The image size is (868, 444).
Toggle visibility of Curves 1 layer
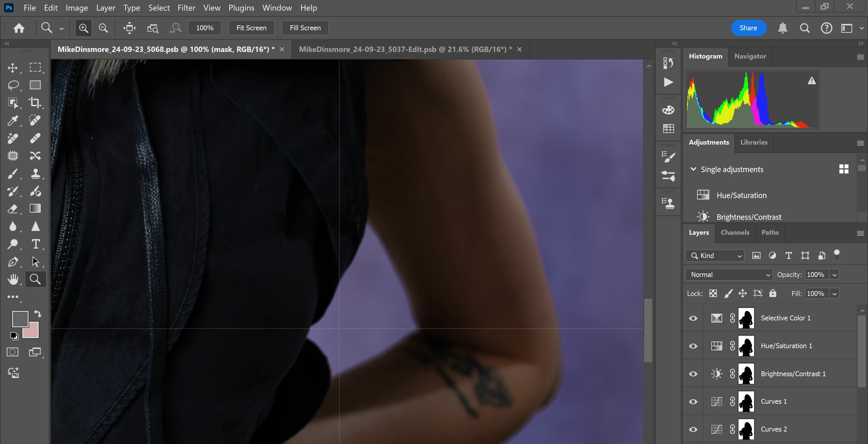pyautogui.click(x=693, y=402)
